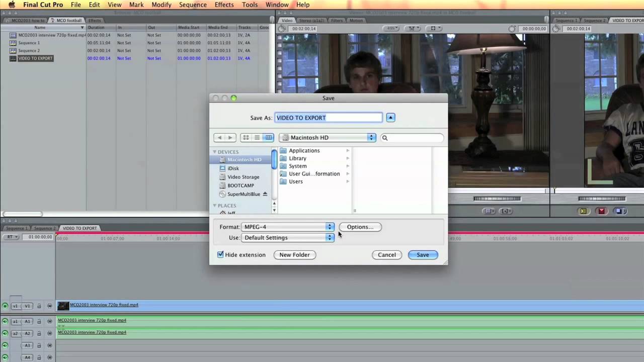Toggle Auto Select on track V1

coord(49,306)
